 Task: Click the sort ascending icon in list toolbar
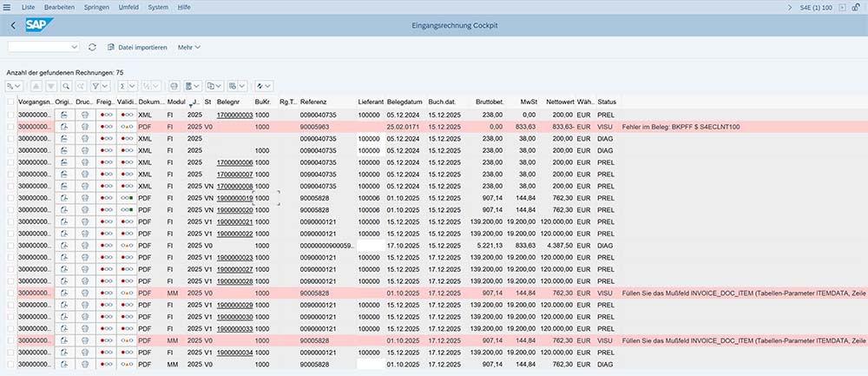click(36, 86)
